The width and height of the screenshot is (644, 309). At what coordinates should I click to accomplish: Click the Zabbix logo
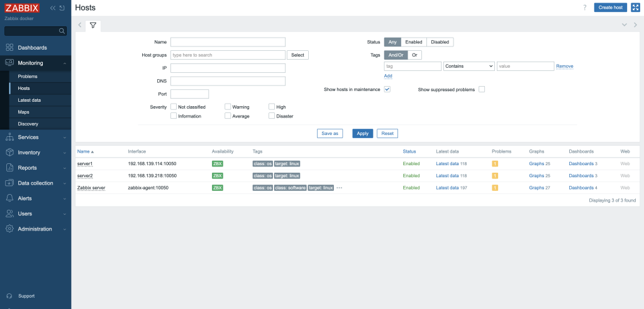point(22,8)
